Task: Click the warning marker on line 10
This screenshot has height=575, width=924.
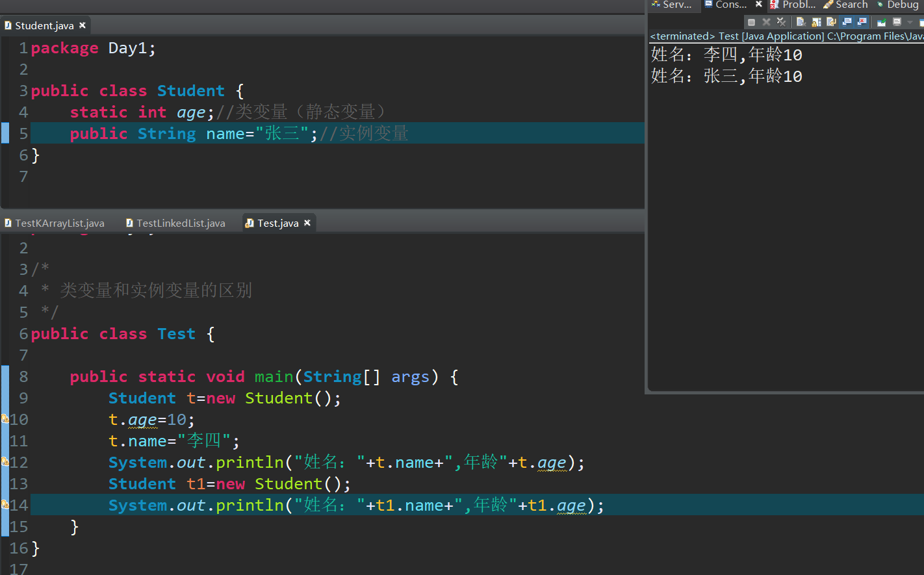Action: click(5, 419)
